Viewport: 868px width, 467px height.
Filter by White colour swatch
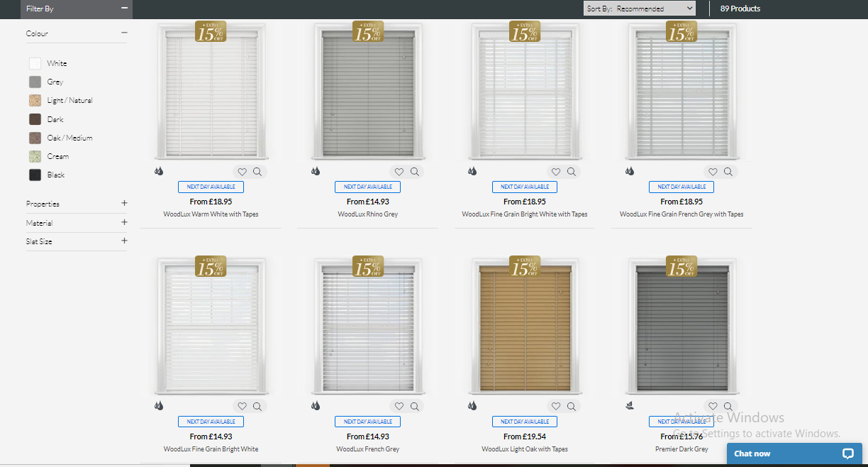[35, 63]
